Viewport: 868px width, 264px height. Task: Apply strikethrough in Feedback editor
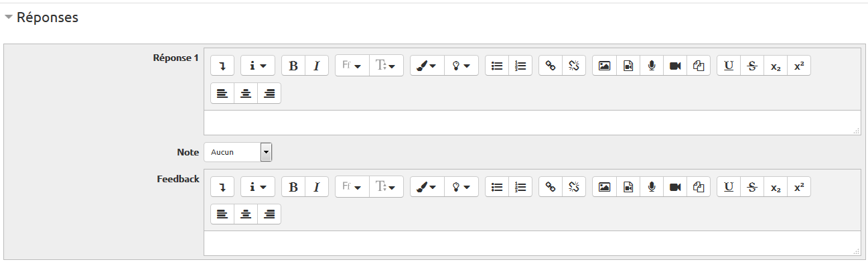[752, 187]
